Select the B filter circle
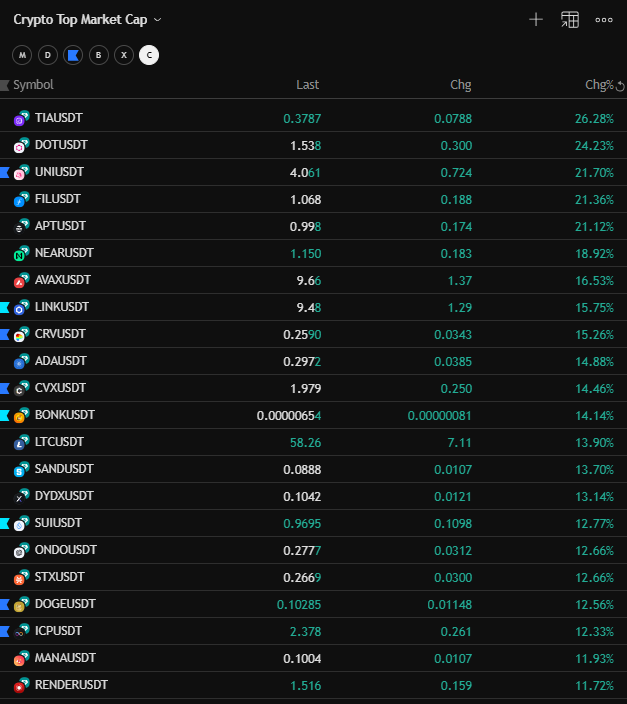This screenshot has width=627, height=704. [x=98, y=55]
